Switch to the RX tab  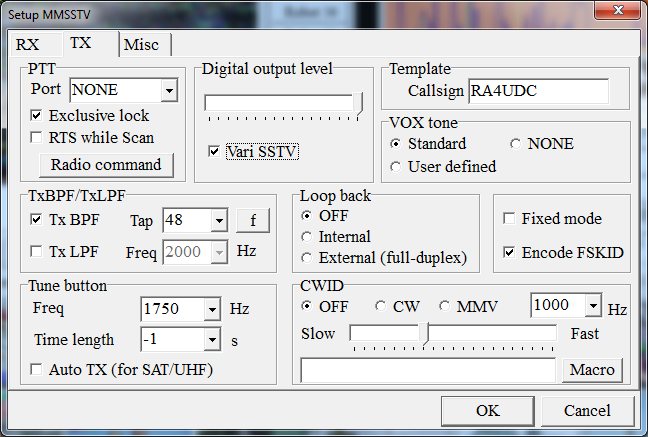click(28, 45)
